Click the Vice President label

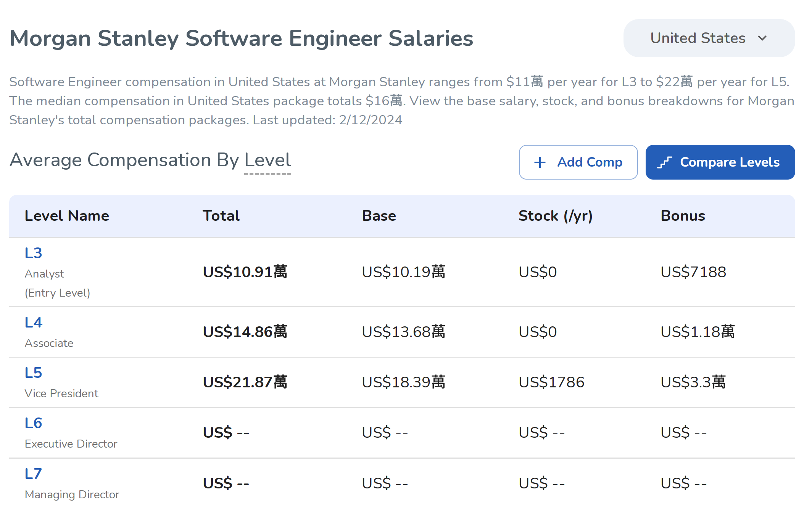point(61,393)
